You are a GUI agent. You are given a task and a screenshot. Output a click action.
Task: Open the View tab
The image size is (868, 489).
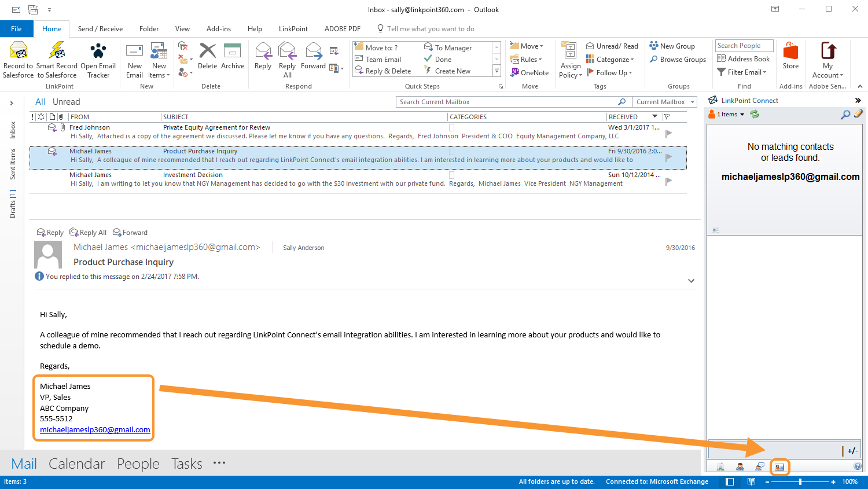point(182,29)
